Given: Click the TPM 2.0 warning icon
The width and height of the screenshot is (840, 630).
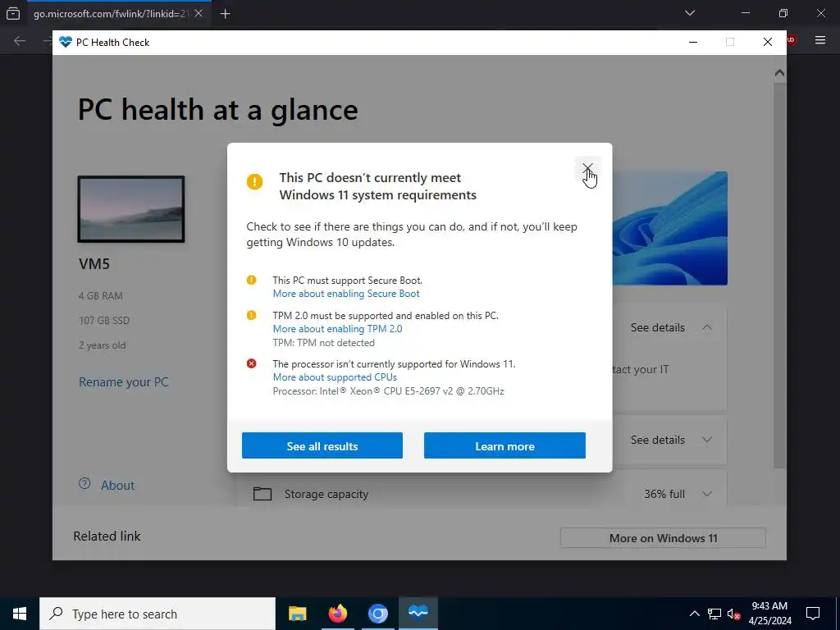Looking at the screenshot, I should [x=251, y=315].
